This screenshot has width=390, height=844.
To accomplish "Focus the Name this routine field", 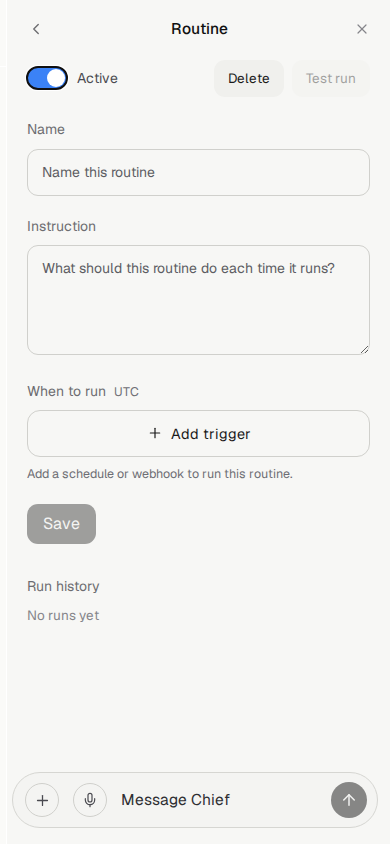I will pos(198,173).
